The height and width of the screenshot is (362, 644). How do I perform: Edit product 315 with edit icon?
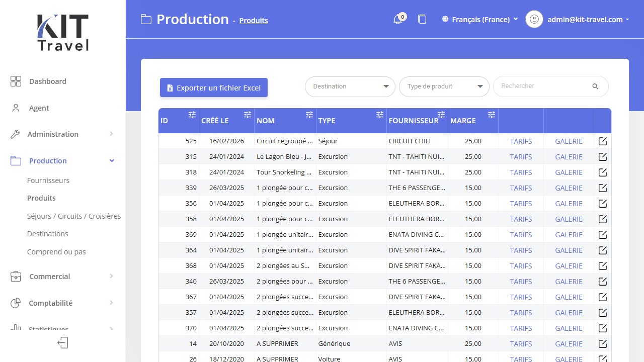[603, 157]
